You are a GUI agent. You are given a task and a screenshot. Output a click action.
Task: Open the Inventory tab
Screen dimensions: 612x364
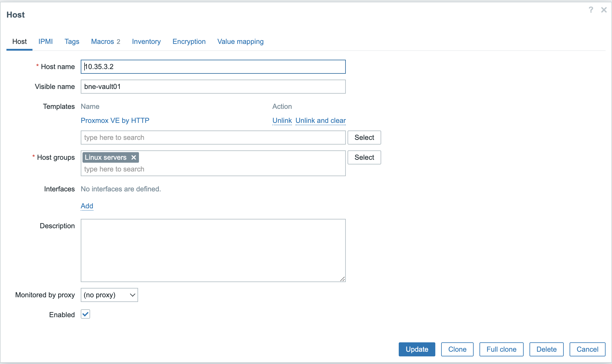coord(146,42)
